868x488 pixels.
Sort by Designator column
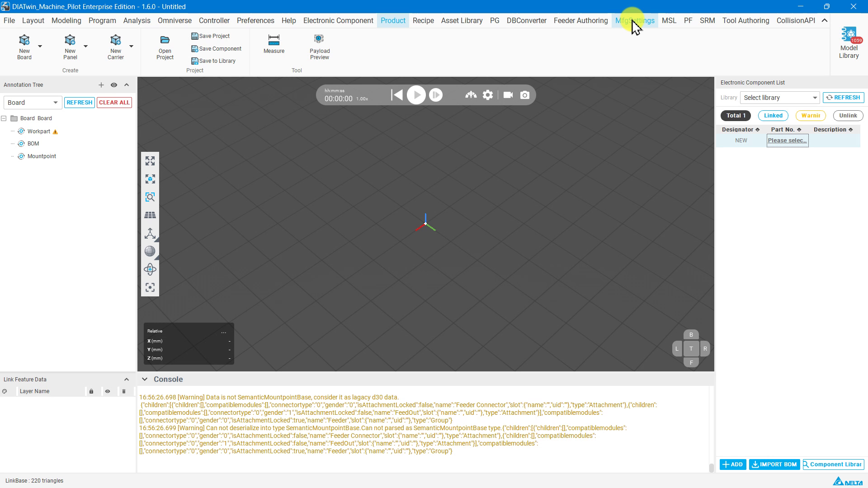click(x=741, y=130)
